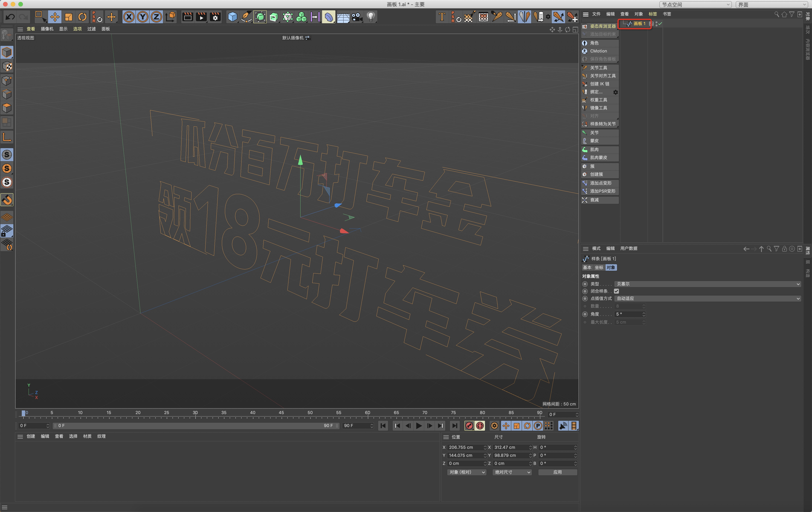This screenshot has width=812, height=512.
Task: Toggle X axis lock button
Action: tap(128, 17)
